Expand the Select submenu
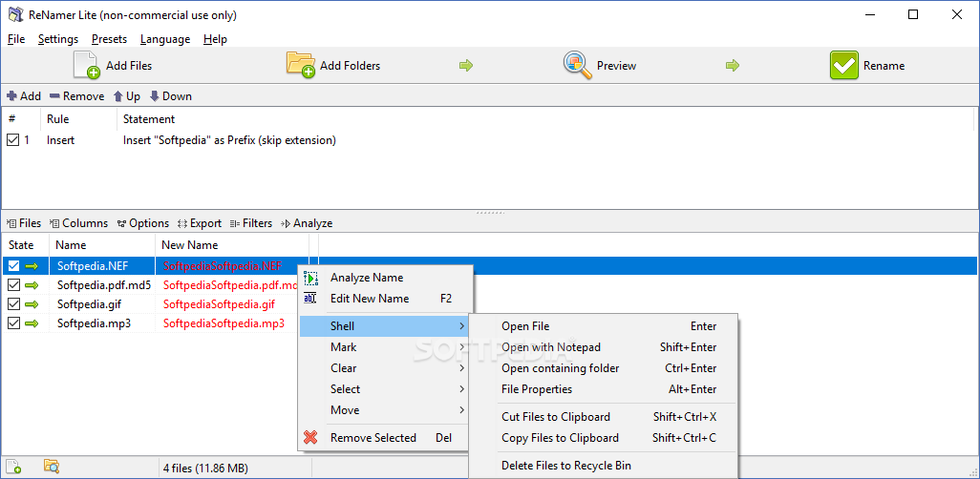This screenshot has width=980, height=479. coord(384,389)
